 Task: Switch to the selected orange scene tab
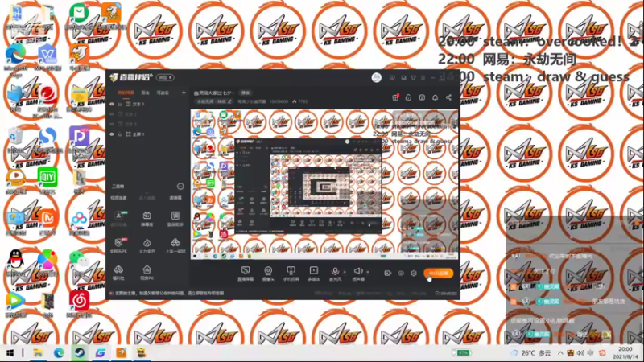pyautogui.click(x=126, y=93)
